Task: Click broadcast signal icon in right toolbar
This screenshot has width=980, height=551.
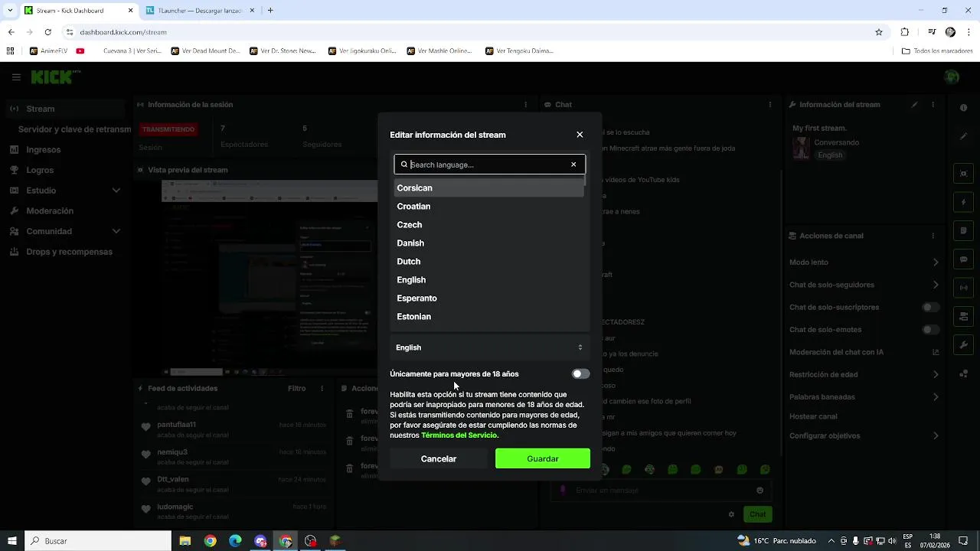Action: tap(964, 288)
